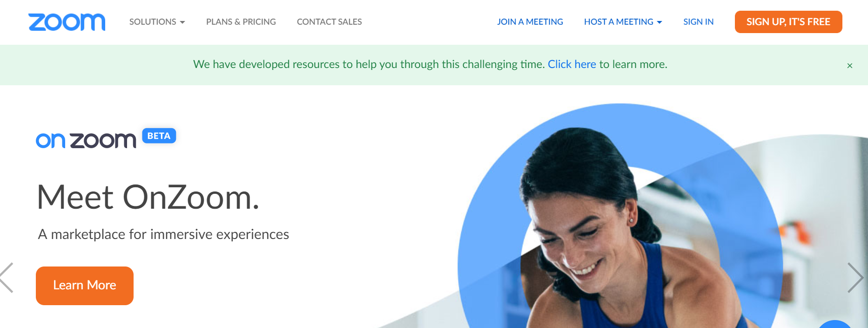Click Sign Up, It's Free button
Viewport: 868px width, 328px height.
(x=788, y=22)
